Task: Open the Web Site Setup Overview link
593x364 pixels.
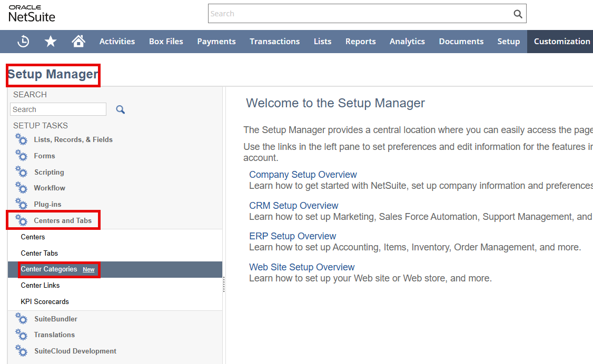Action: 301,267
